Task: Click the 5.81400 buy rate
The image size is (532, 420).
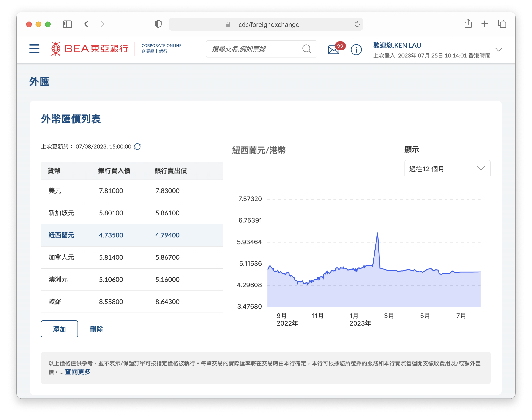Action: click(111, 257)
